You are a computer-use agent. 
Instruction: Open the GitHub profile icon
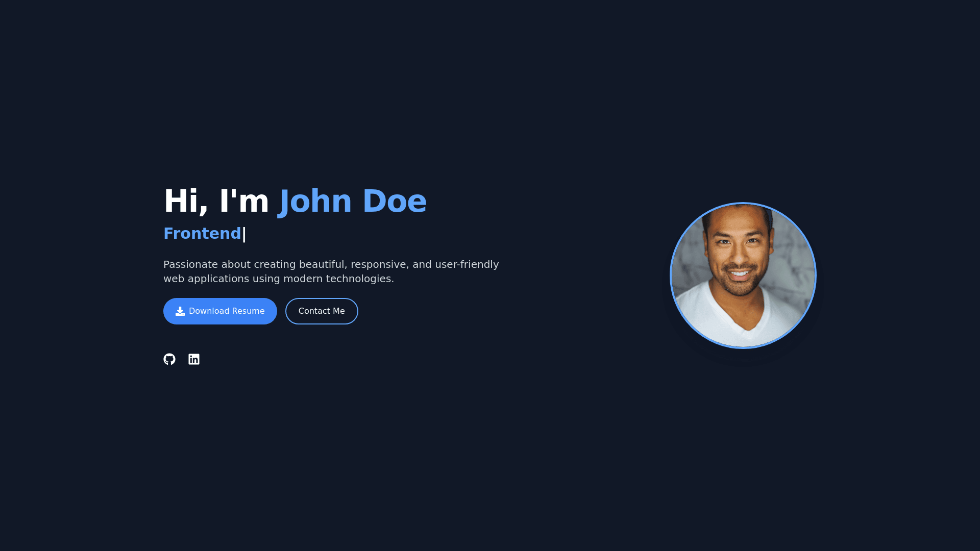coord(169,359)
